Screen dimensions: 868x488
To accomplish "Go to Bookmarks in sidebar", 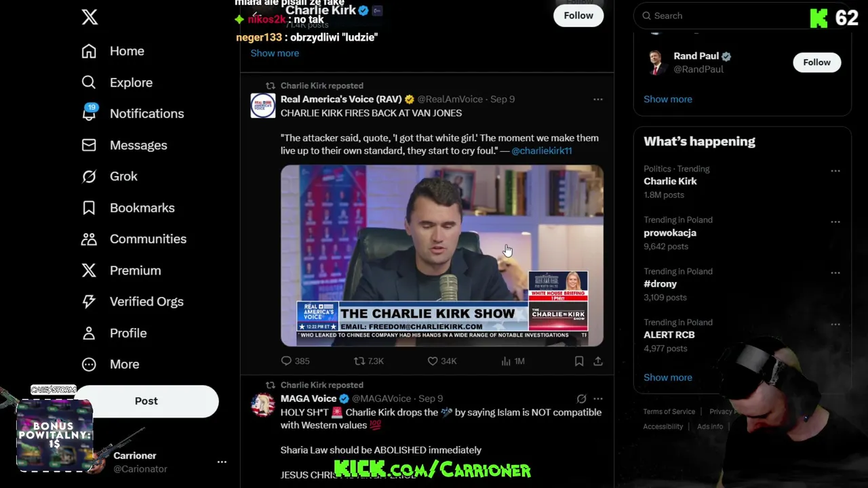I will (128, 207).
